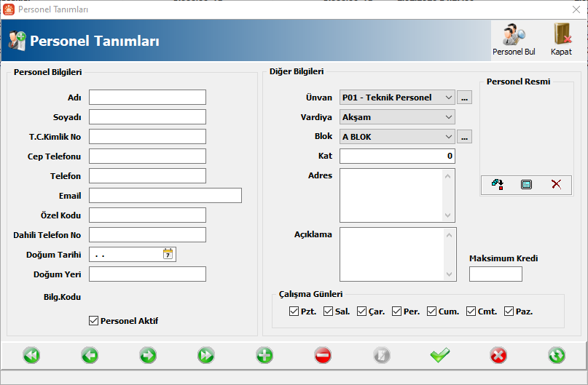Add new record with green plus
Image resolution: width=588 pixels, height=385 pixels.
coord(264,355)
